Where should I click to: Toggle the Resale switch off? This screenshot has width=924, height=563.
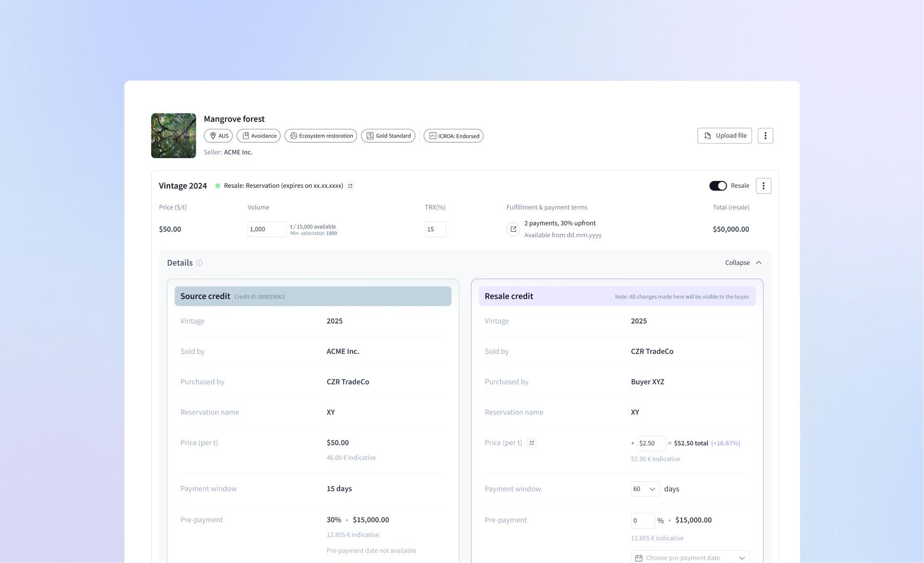[x=718, y=186]
